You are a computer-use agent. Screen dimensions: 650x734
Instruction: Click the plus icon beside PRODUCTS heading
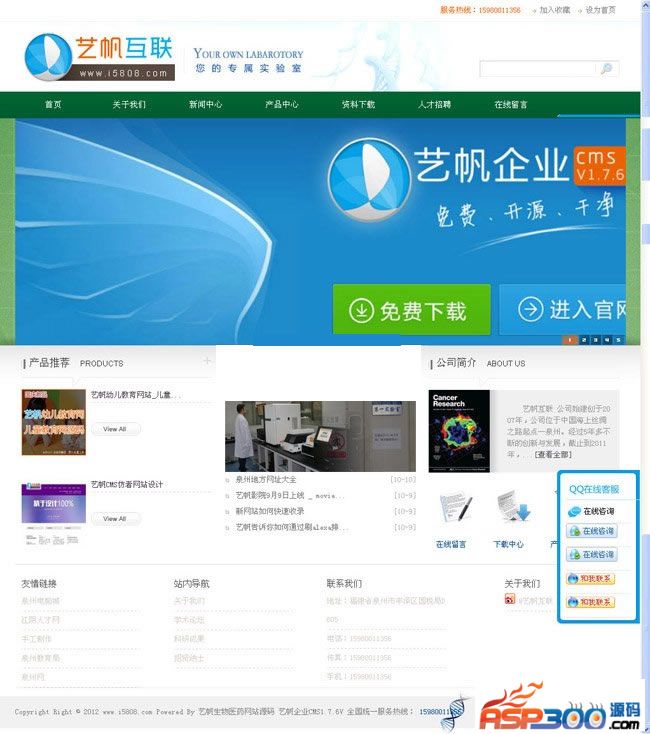207,361
